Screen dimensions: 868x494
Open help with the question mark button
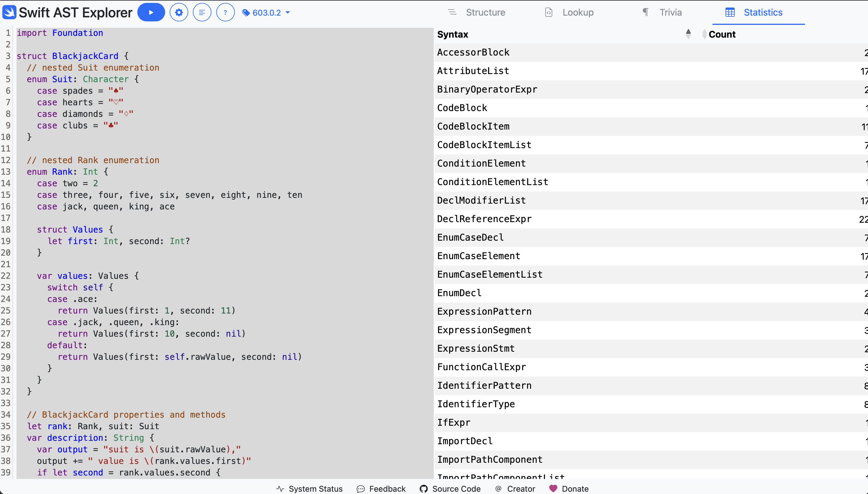pos(225,12)
